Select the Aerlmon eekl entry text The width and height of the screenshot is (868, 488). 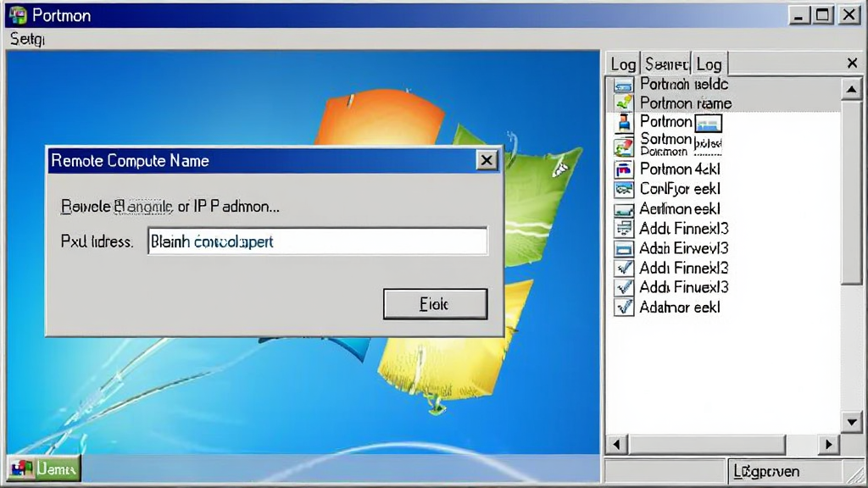pos(680,209)
